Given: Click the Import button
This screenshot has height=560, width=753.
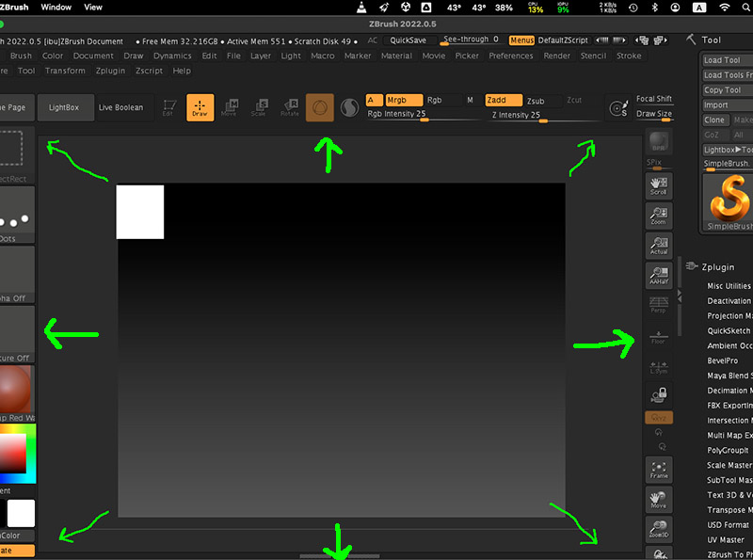Looking at the screenshot, I should click(727, 104).
